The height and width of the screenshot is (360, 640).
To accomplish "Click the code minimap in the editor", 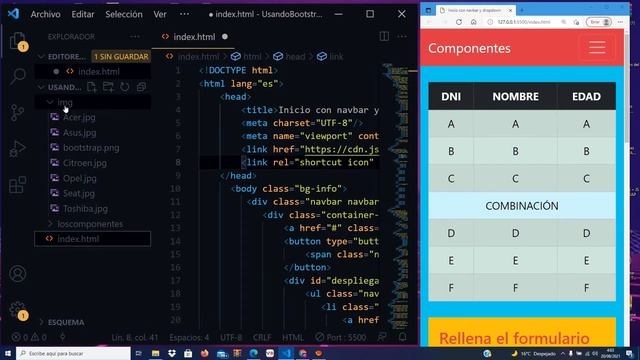I will [395, 196].
